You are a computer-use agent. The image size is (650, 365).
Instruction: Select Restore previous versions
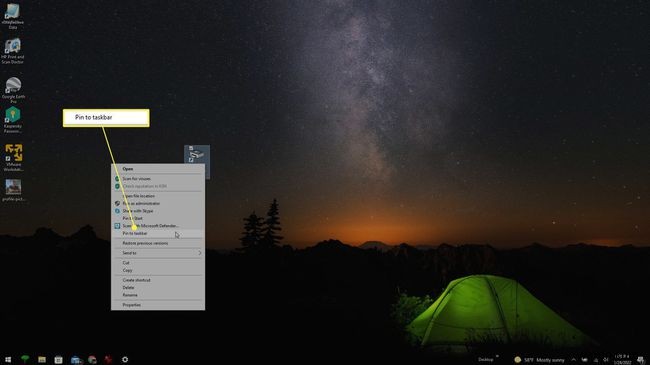[x=158, y=243]
